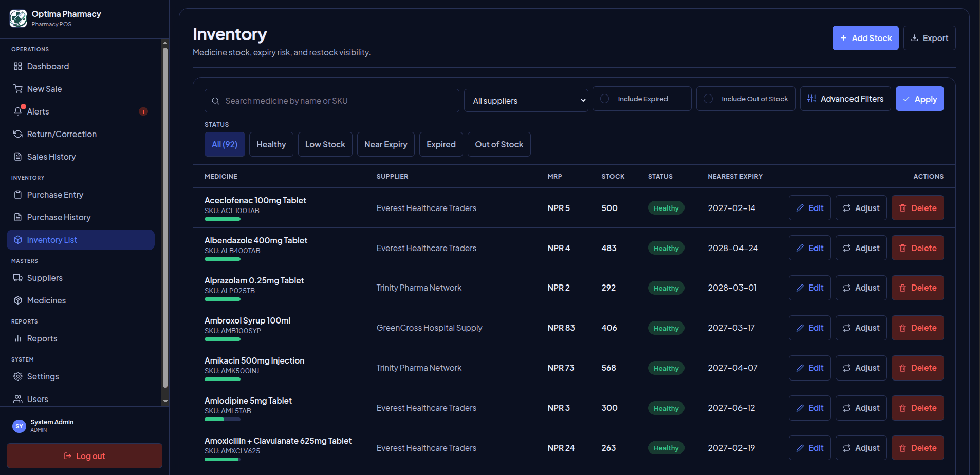Filter by Out of Stock status

tap(499, 144)
